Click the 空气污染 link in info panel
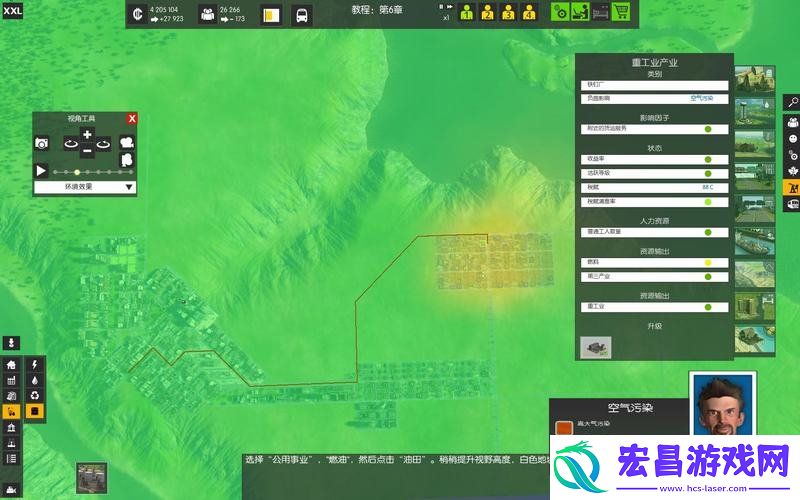This screenshot has width=800, height=500. [702, 98]
